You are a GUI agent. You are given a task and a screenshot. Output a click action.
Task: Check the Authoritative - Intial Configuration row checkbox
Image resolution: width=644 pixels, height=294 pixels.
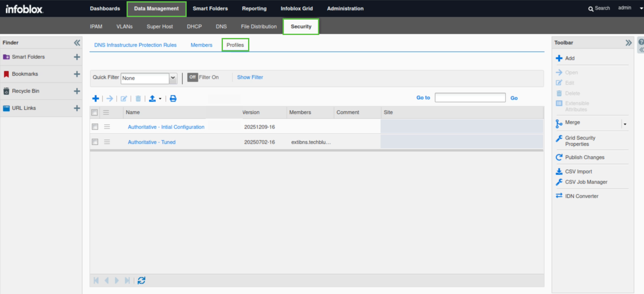95,127
